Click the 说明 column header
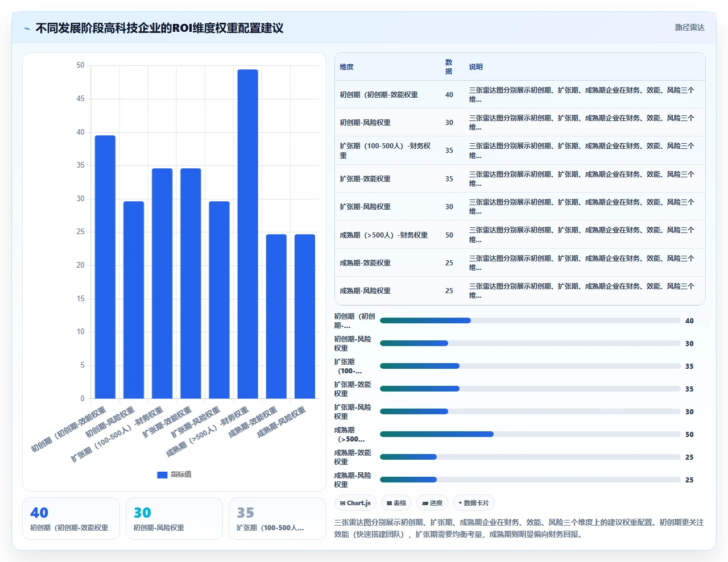This screenshot has height=562, width=728. pos(476,67)
